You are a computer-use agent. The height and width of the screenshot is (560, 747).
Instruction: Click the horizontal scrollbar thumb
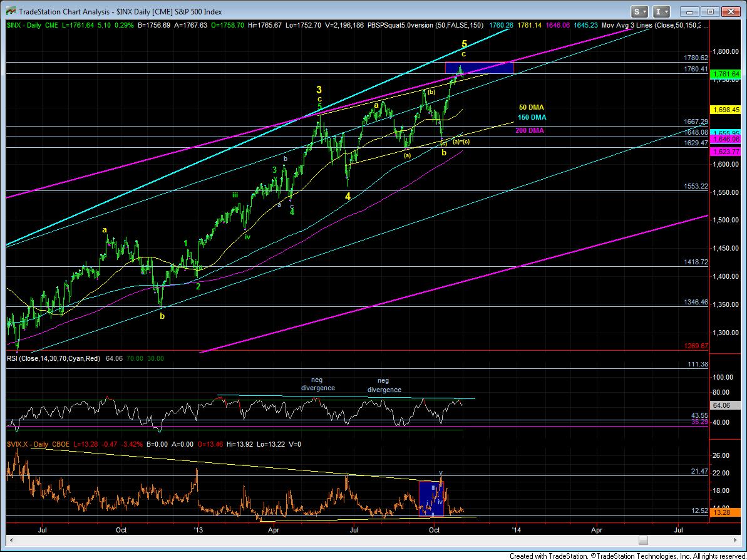[x=644, y=540]
